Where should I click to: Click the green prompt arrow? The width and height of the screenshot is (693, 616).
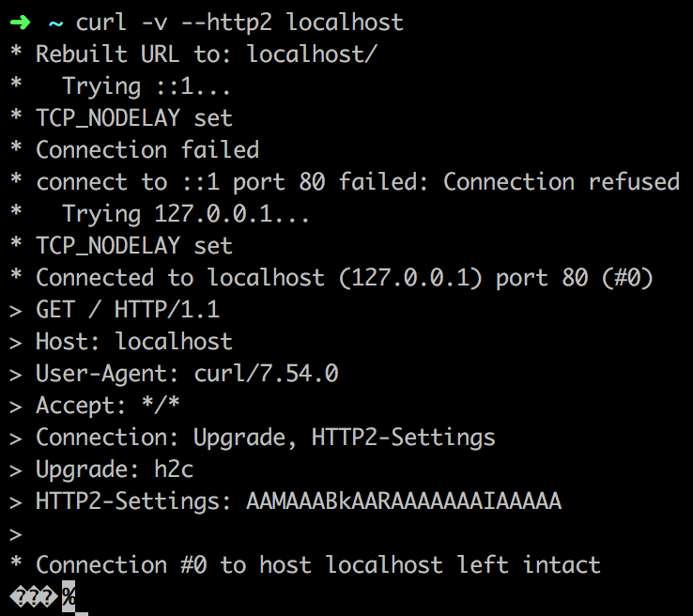pyautogui.click(x=20, y=22)
